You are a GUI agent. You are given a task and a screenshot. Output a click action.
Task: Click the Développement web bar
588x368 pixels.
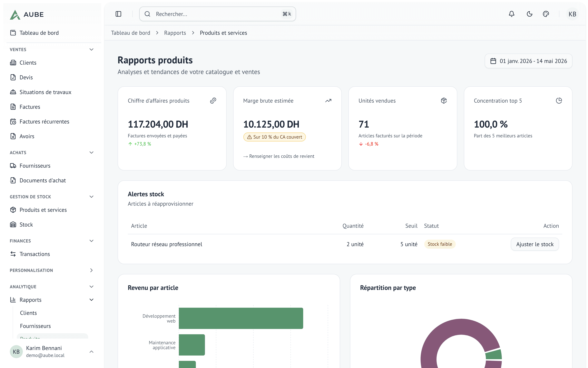click(241, 318)
